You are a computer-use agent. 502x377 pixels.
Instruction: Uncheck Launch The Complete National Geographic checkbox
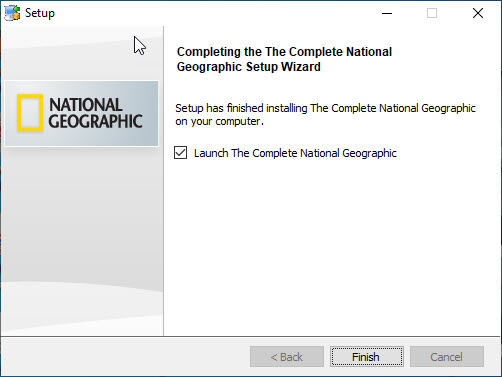pos(181,153)
